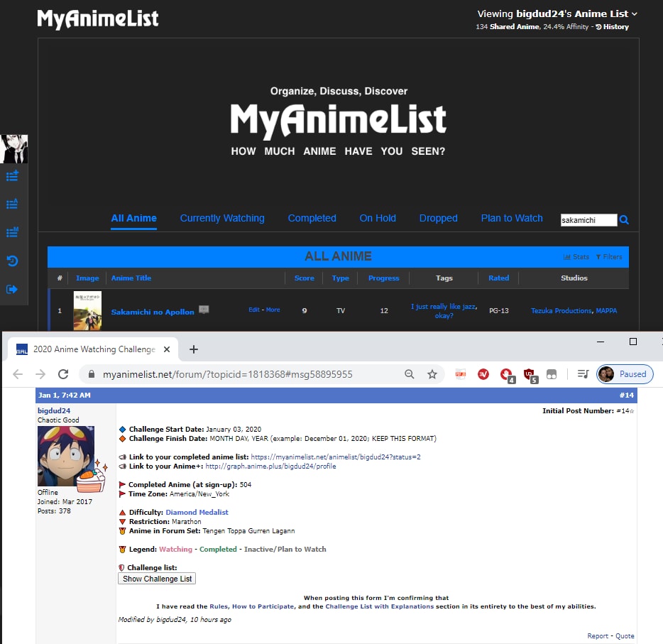Open Filters in the All Anime header

tap(609, 256)
